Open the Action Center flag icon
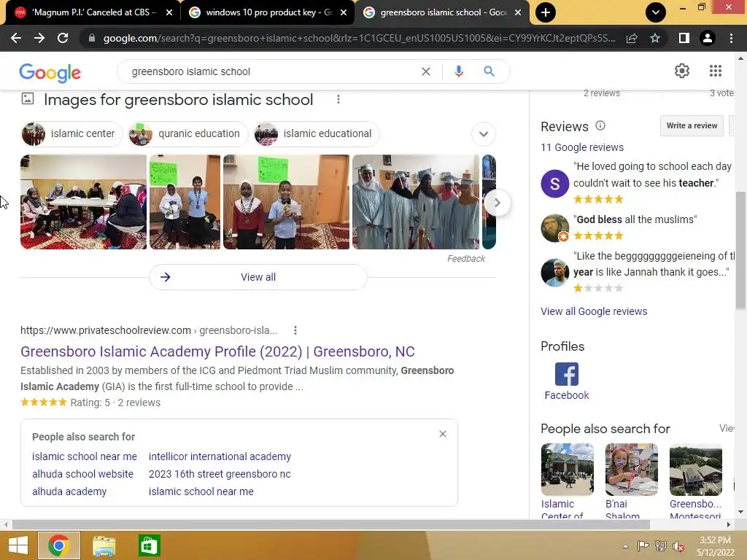This screenshot has width=747, height=560. click(643, 546)
